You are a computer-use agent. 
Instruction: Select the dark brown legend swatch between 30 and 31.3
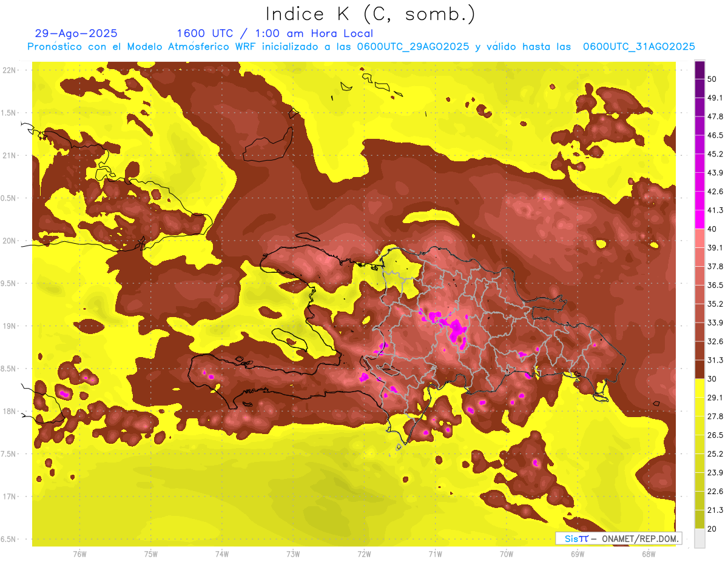point(699,369)
